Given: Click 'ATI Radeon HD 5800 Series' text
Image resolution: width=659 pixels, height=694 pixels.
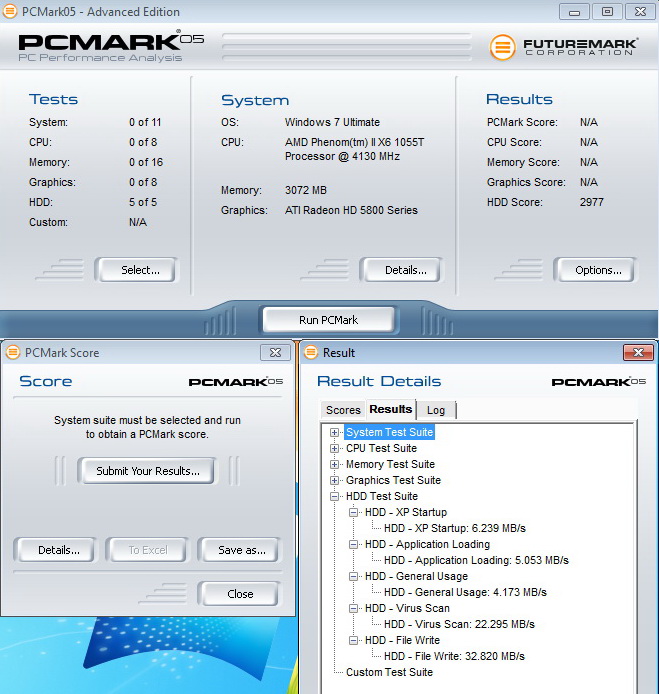Looking at the screenshot, I should 351,210.
